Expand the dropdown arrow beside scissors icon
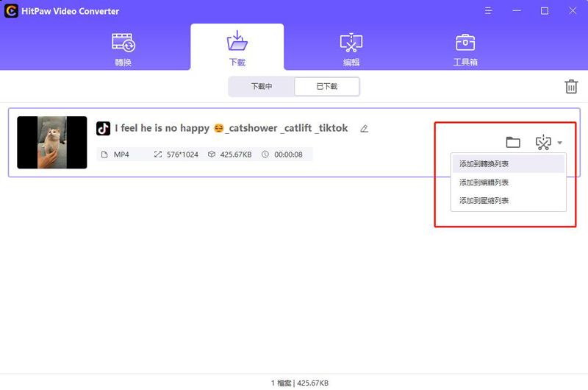 [559, 143]
